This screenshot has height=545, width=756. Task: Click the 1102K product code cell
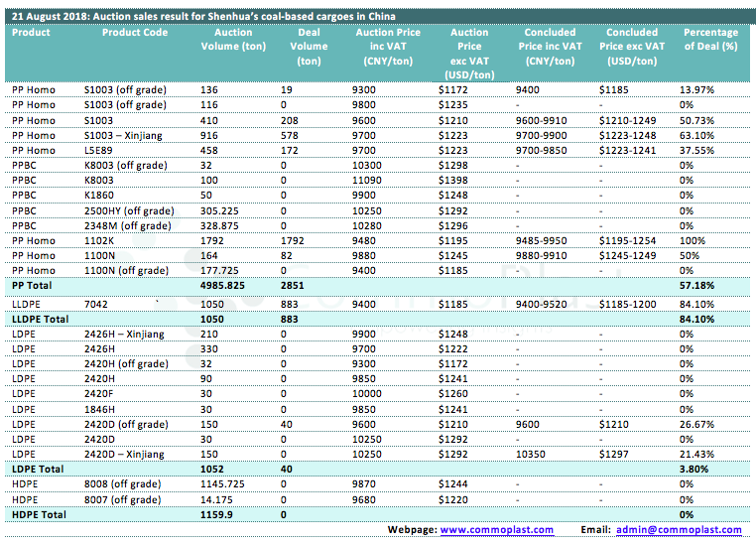[100, 241]
